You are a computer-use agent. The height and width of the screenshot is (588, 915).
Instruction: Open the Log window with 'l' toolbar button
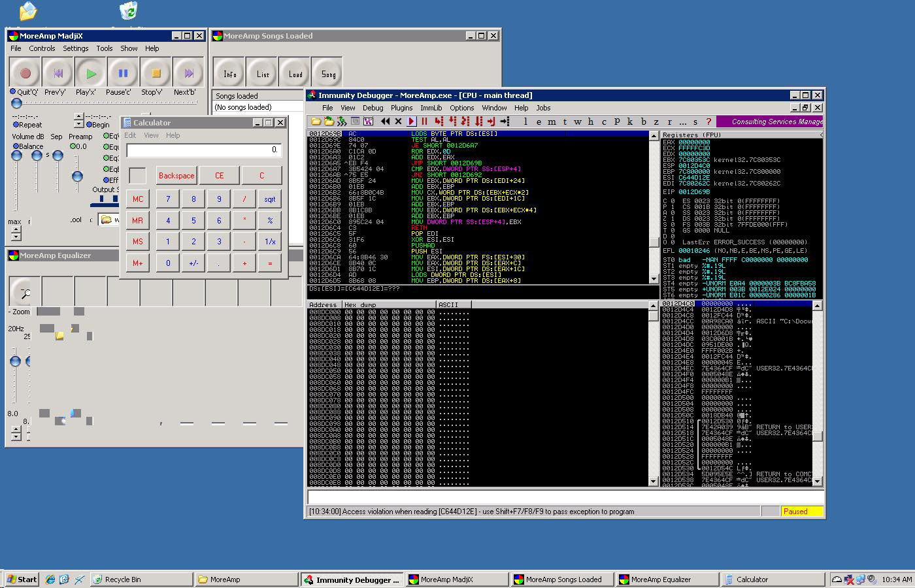pyautogui.click(x=525, y=122)
